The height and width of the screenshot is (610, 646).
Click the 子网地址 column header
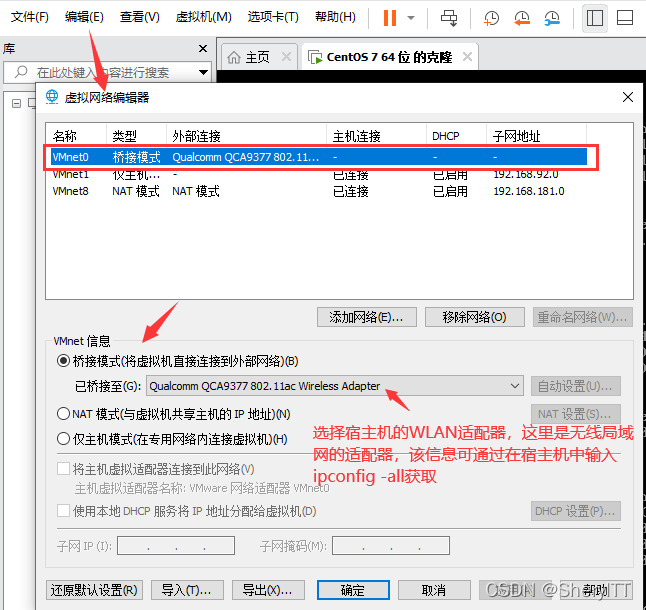536,136
